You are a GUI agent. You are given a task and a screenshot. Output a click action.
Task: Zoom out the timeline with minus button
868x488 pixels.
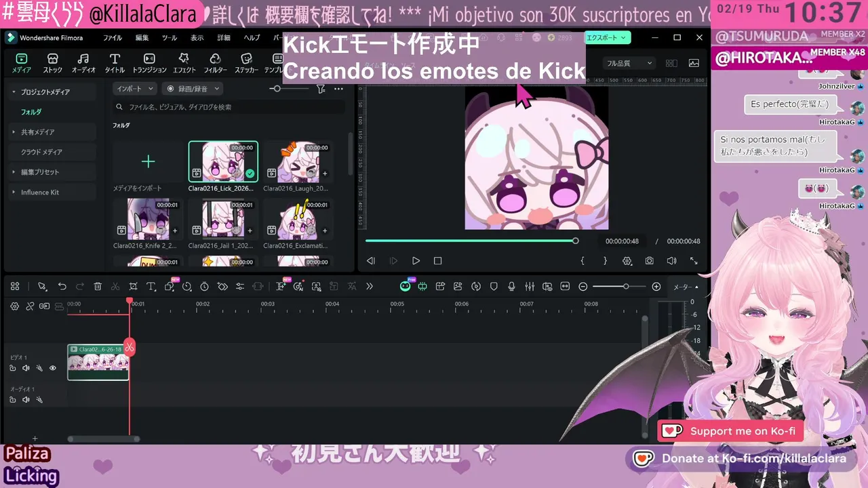(583, 287)
